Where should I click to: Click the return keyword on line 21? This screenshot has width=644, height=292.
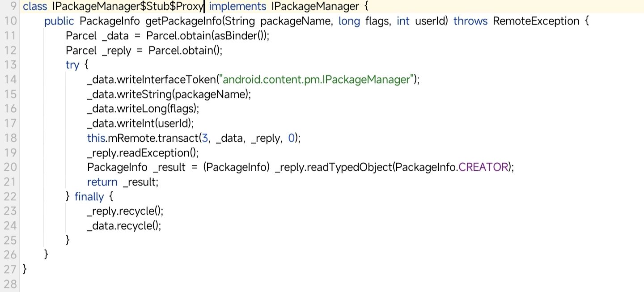102,182
